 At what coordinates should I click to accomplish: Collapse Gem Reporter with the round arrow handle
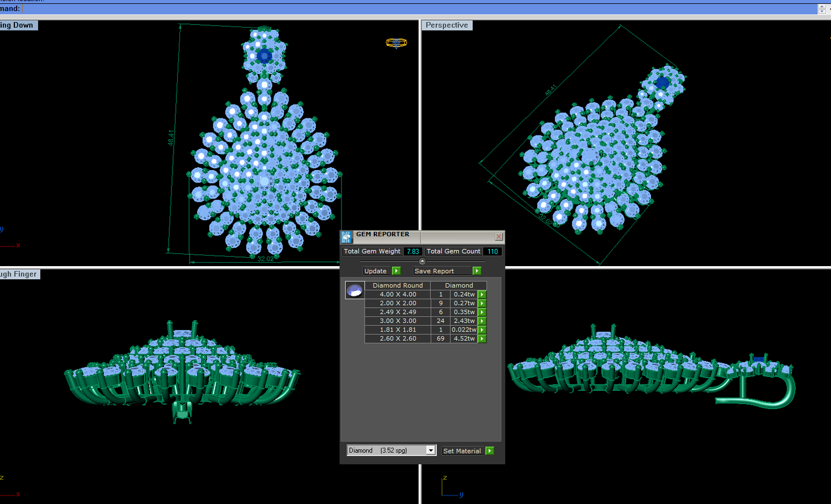[x=423, y=261]
